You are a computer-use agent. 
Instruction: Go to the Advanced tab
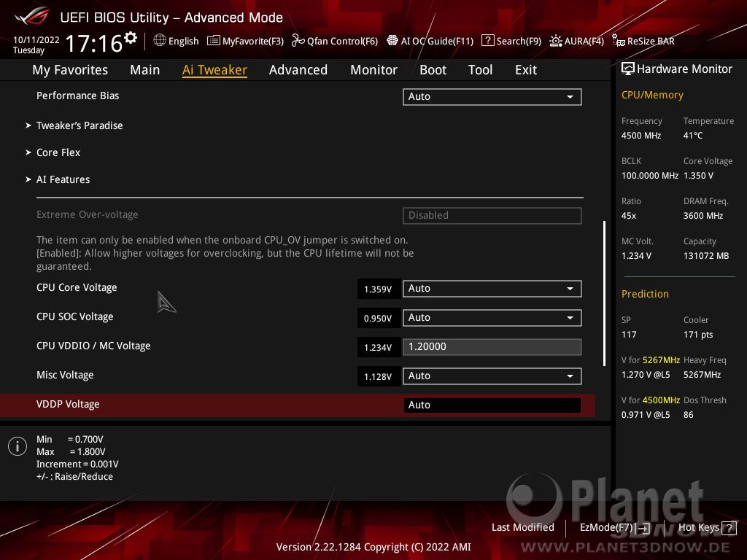click(x=298, y=70)
